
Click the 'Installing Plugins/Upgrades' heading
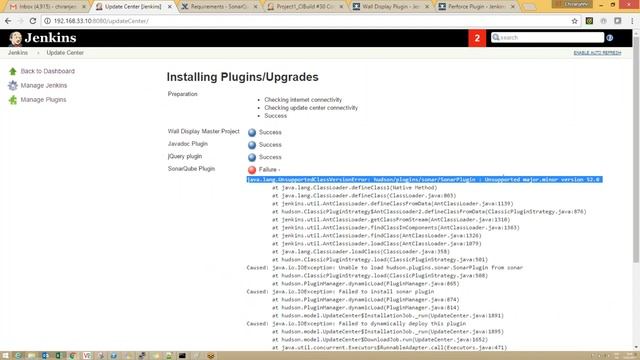coord(242,77)
